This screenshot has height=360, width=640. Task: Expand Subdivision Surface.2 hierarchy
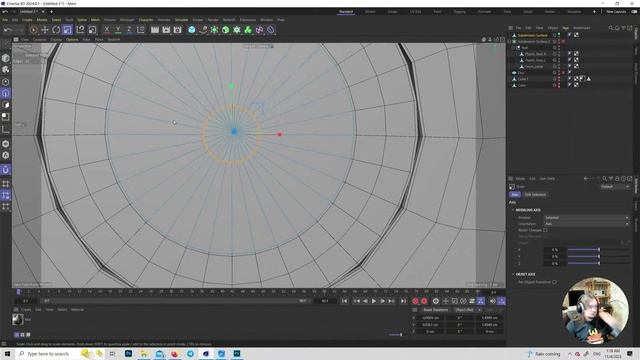point(509,42)
